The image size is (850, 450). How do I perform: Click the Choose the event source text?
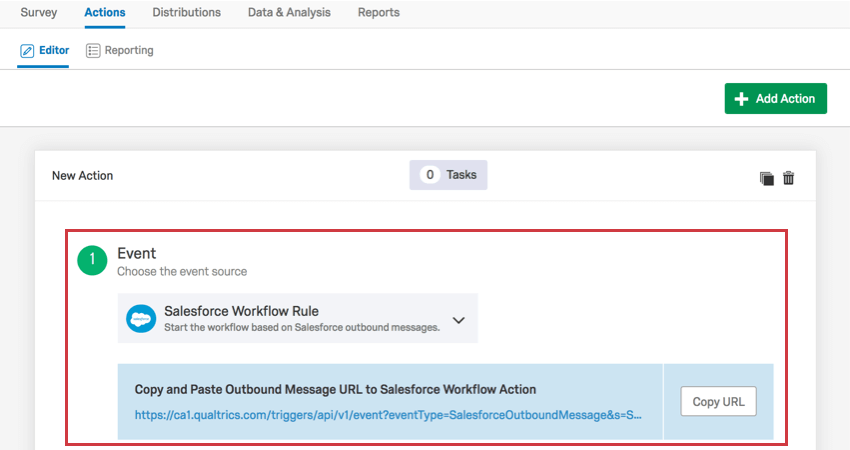182,272
